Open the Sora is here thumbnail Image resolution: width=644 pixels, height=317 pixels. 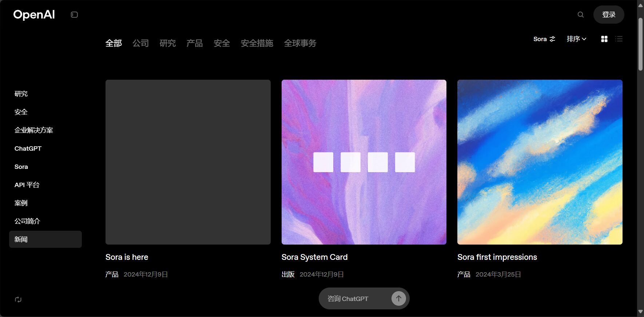(188, 162)
